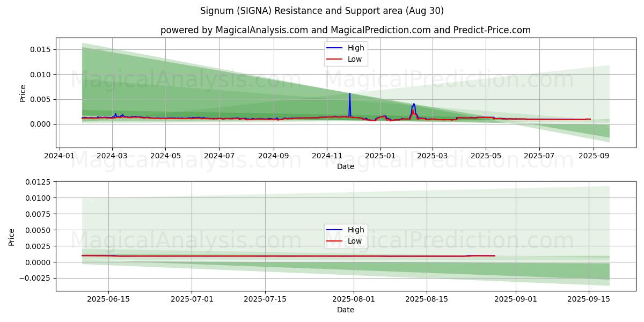Click the 2025-07-15 date tick label

264,299
